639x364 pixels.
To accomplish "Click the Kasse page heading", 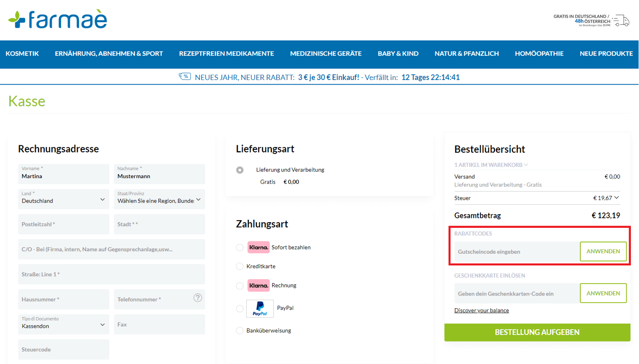I will [x=27, y=101].
